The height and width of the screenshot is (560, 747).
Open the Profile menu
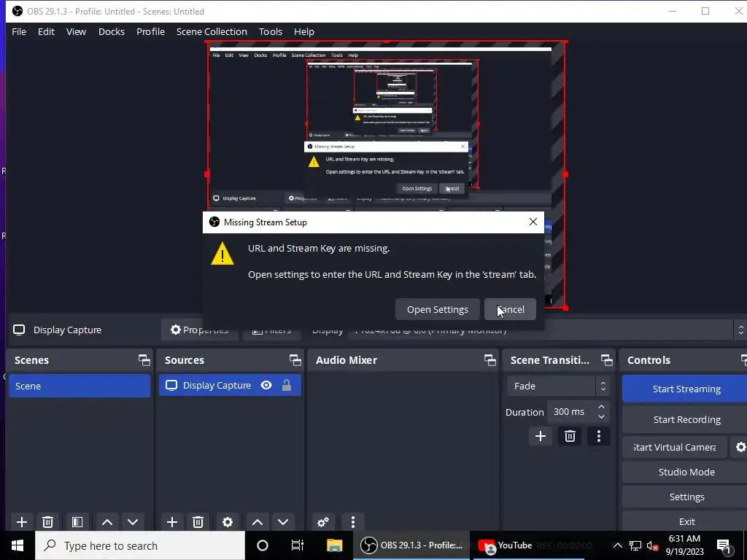pos(150,31)
